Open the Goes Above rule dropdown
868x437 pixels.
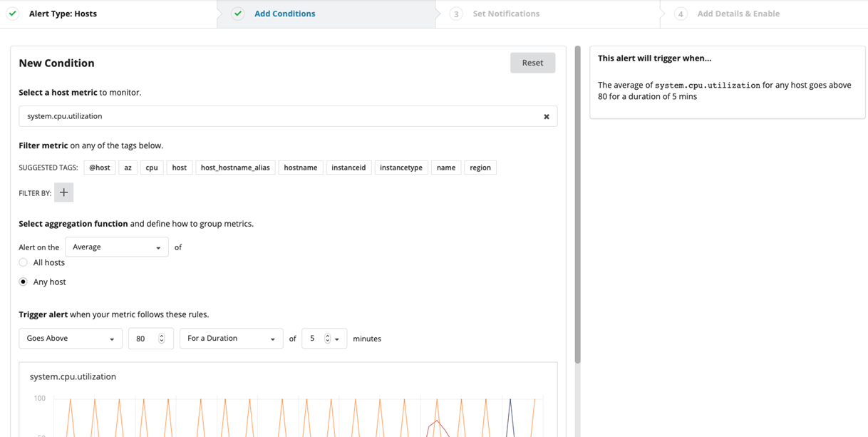pos(70,339)
